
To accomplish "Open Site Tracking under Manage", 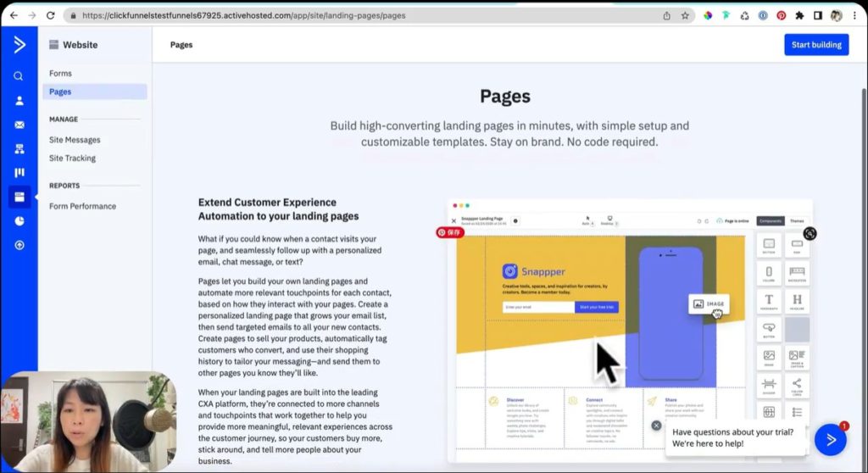I will [x=72, y=159].
